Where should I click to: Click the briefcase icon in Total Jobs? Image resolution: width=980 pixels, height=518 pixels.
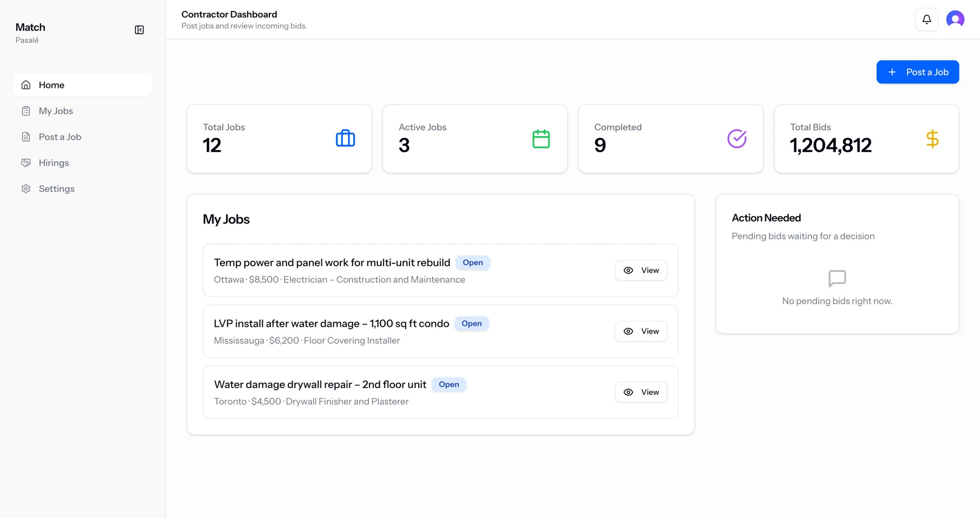[345, 139]
